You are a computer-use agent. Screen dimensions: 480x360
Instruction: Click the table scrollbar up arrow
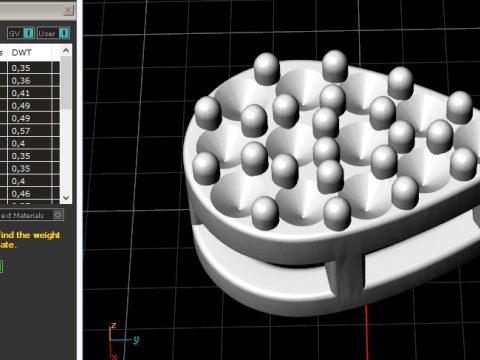pos(66,51)
